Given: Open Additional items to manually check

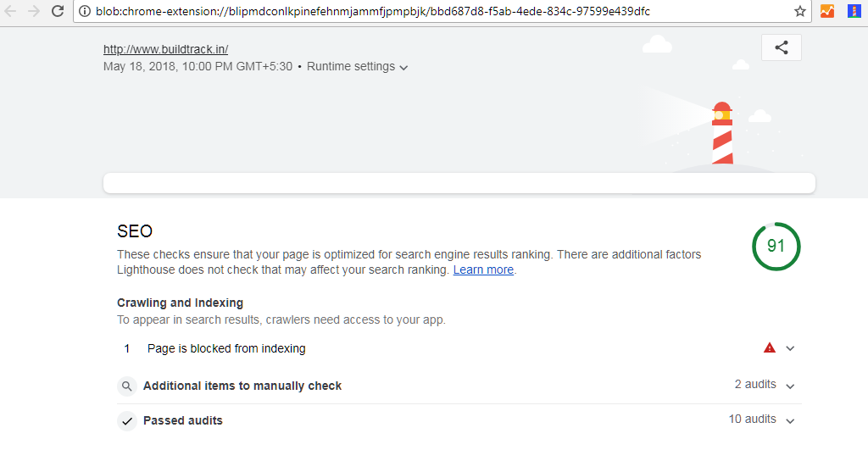Looking at the screenshot, I should [459, 386].
